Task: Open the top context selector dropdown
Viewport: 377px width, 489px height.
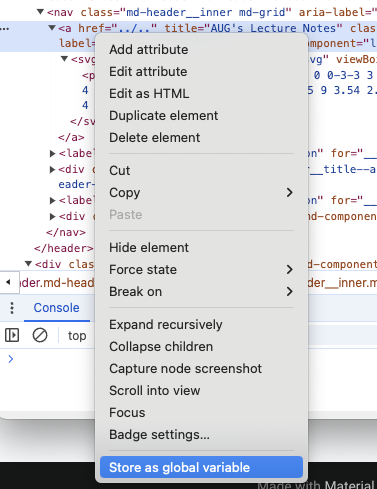Action: tap(77, 335)
